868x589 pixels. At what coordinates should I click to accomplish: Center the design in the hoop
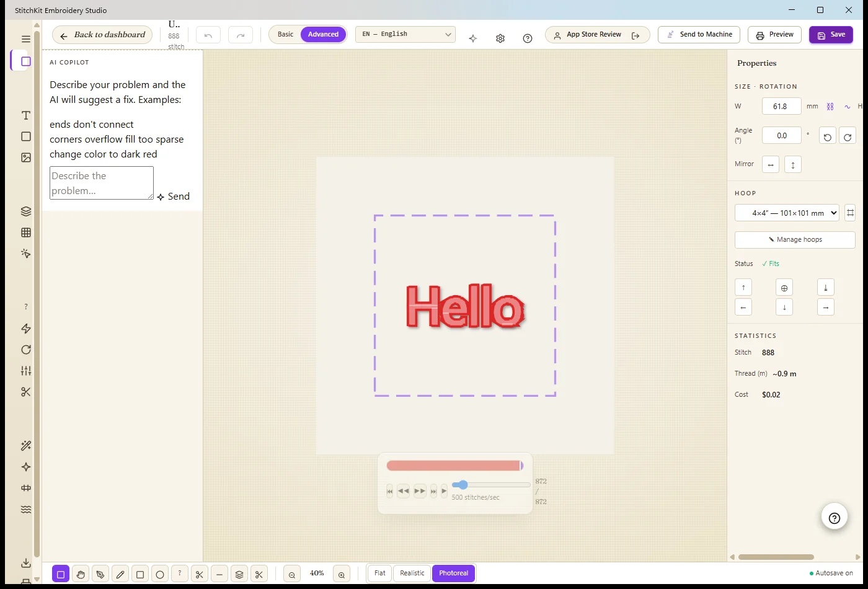[x=784, y=288]
